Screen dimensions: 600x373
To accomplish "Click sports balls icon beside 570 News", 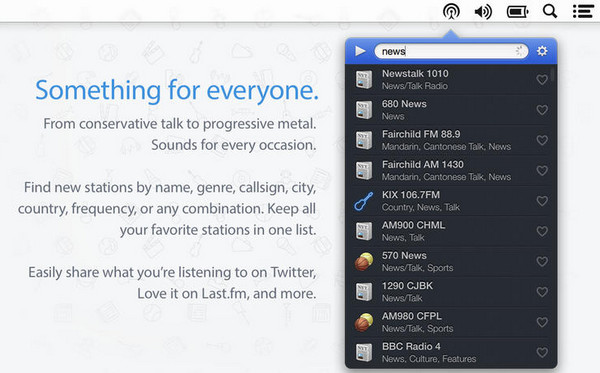I will [364, 261].
